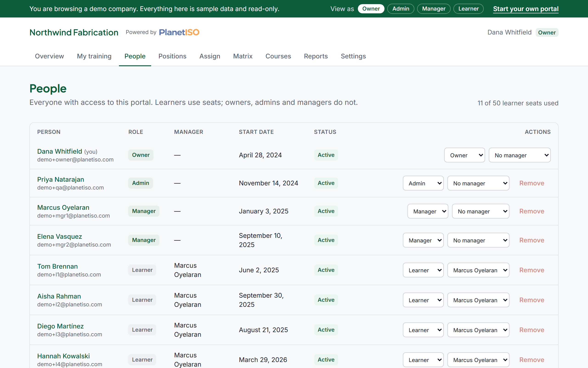Screen dimensions: 588x368
Task: Remove Aisha Rahman from the portal
Action: (x=532, y=300)
